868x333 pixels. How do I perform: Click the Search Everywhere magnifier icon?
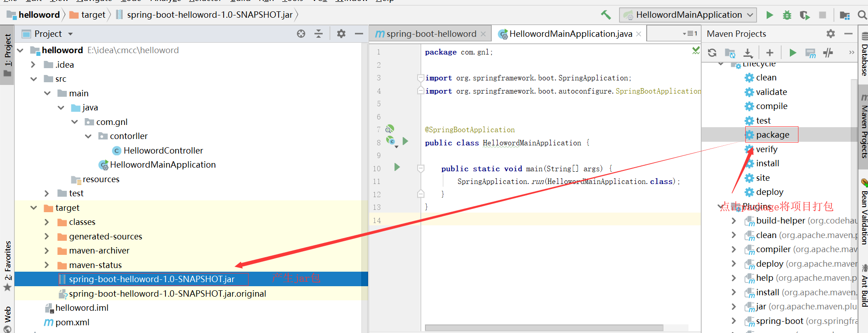point(862,15)
